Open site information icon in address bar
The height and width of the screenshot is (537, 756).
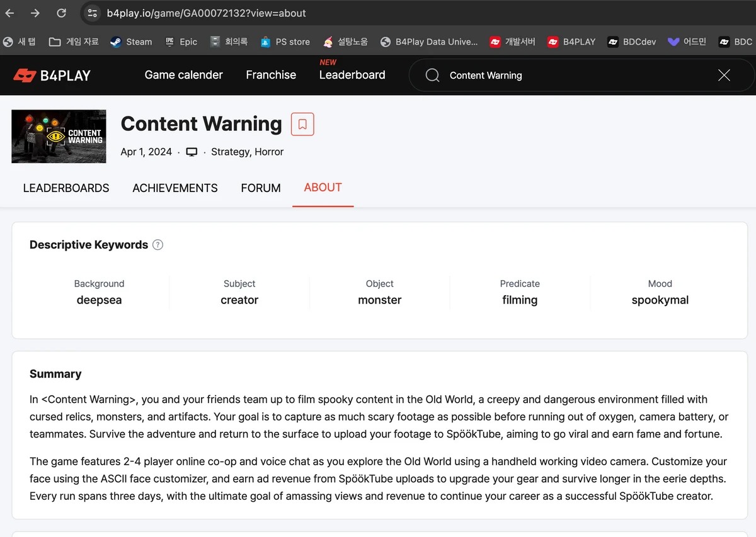point(93,13)
